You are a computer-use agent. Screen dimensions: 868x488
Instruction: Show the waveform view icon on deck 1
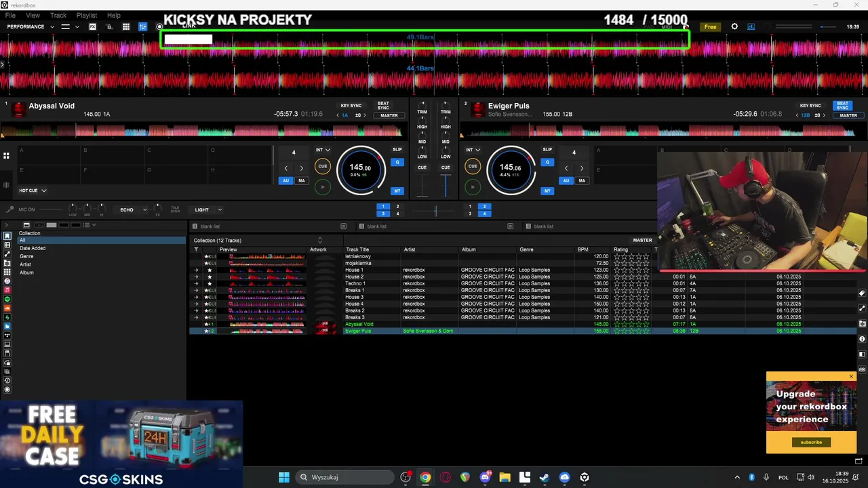[x=6, y=185]
